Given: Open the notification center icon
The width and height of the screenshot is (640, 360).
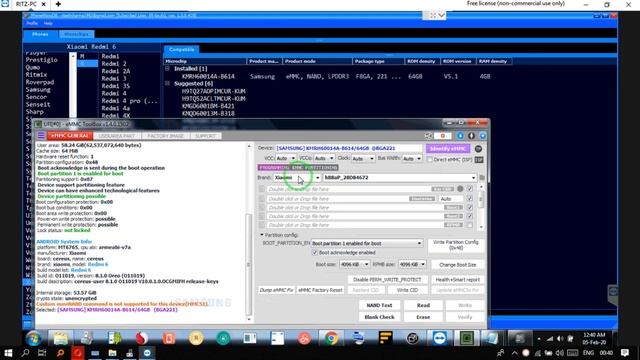Looking at the screenshot, I should 624,353.
